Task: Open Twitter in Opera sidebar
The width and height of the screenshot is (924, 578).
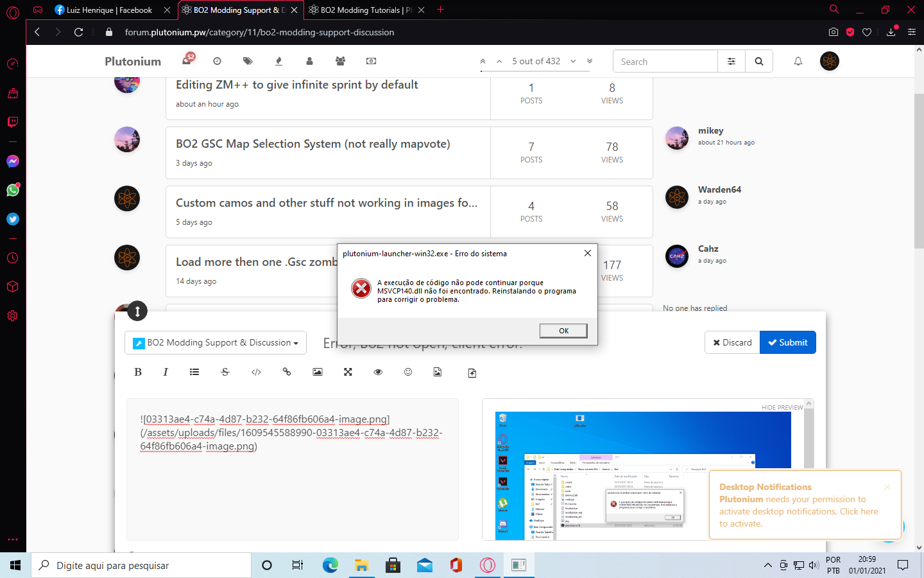Action: pyautogui.click(x=13, y=219)
